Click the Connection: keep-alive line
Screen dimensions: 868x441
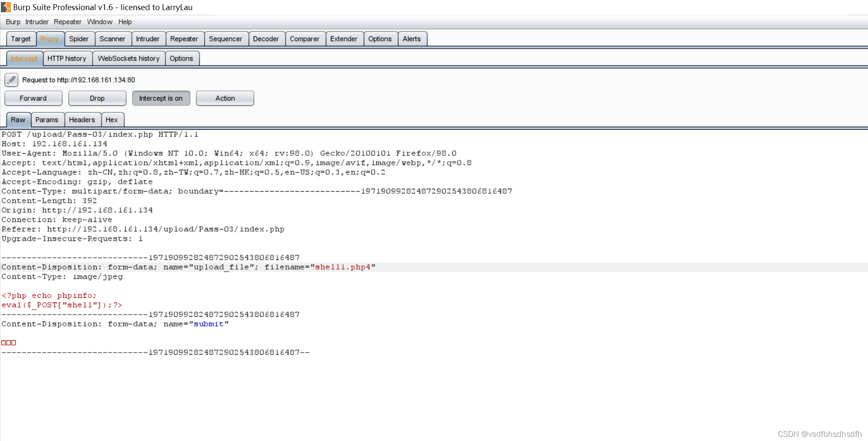[57, 220]
